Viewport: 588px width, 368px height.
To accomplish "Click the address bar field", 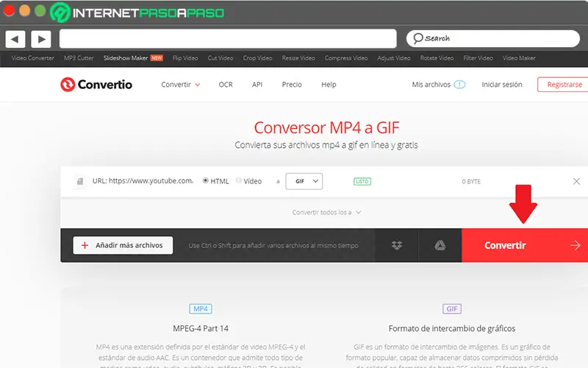I will click(228, 39).
